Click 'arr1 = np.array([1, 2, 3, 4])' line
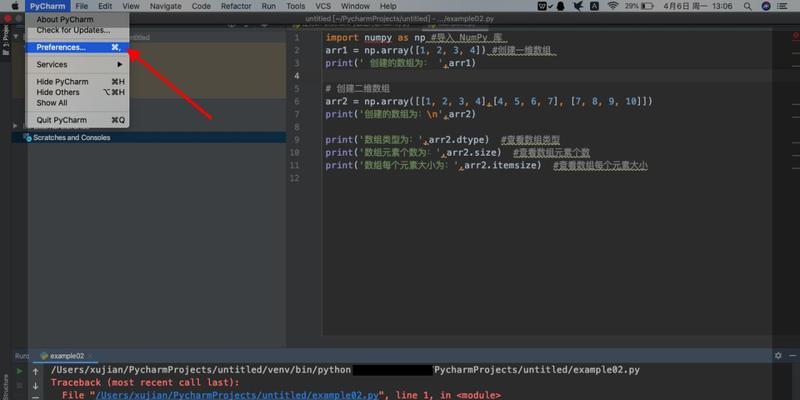Image resolution: width=800 pixels, height=400 pixels. (x=406, y=51)
